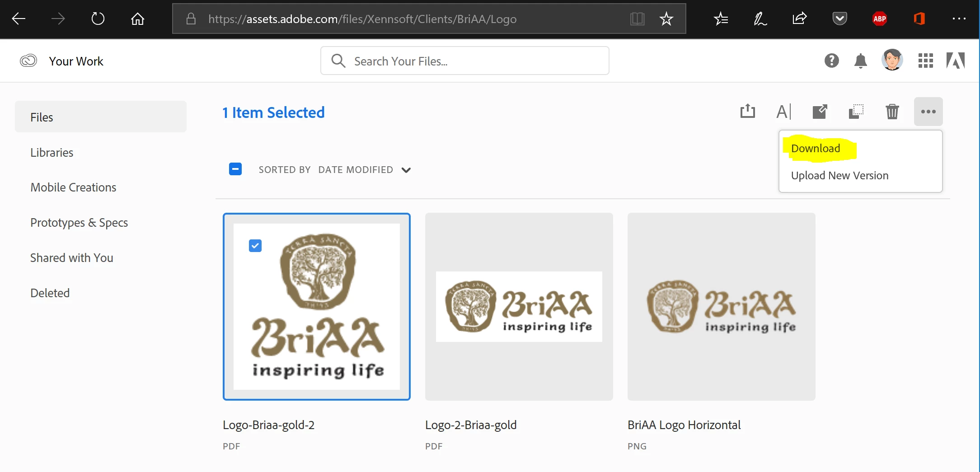Open browser settings and more menu
The width and height of the screenshot is (980, 472).
(959, 19)
